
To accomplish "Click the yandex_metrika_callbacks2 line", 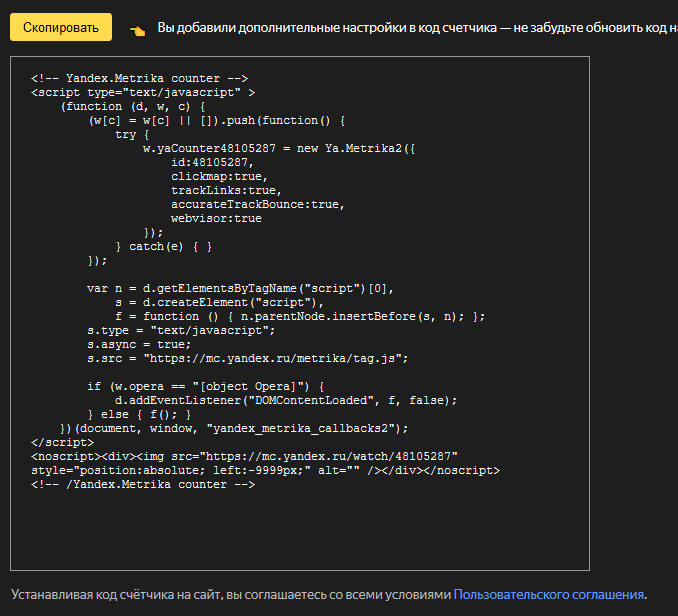I will 235,427.
